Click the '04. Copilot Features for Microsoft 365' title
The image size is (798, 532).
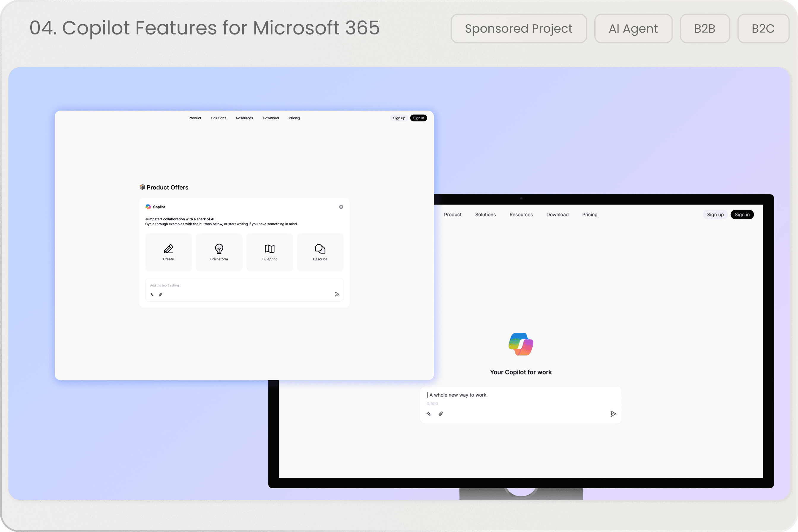(x=205, y=28)
